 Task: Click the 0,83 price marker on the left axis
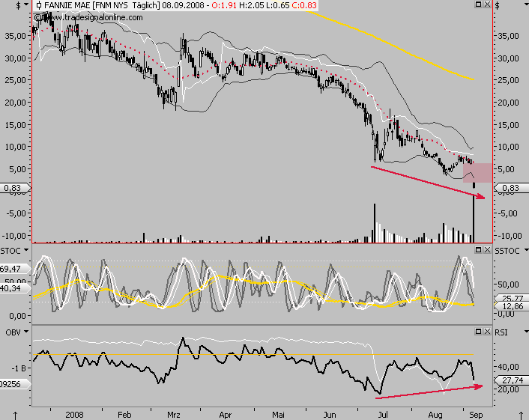[x=15, y=188]
